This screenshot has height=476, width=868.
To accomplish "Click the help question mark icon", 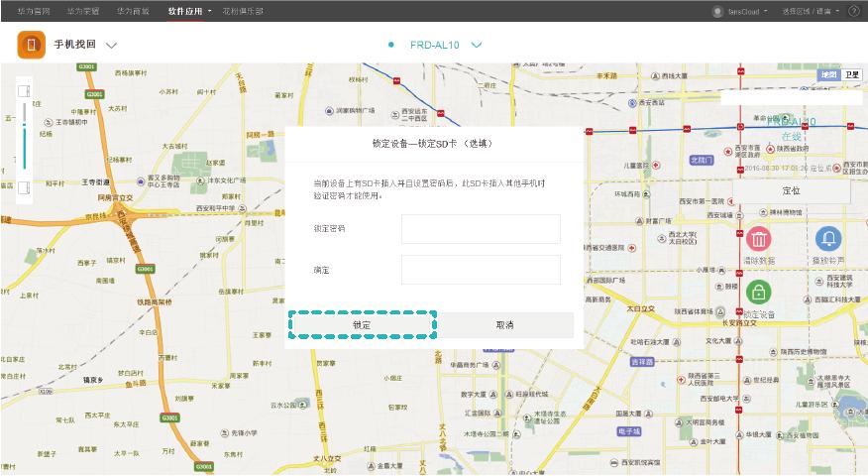I will coord(854,11).
